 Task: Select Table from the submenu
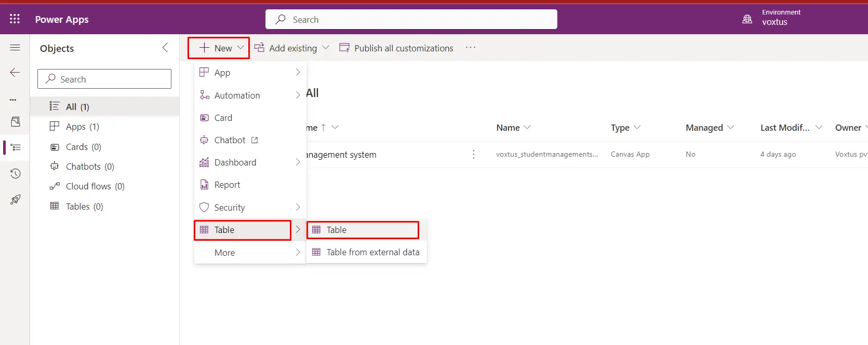click(x=363, y=230)
